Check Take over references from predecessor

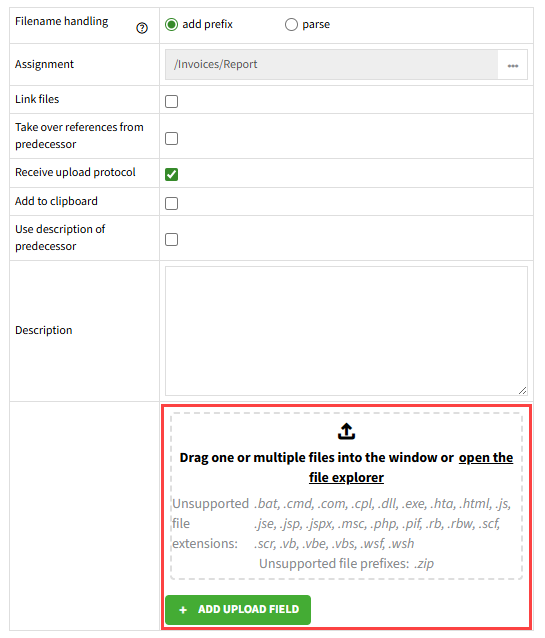[171, 138]
